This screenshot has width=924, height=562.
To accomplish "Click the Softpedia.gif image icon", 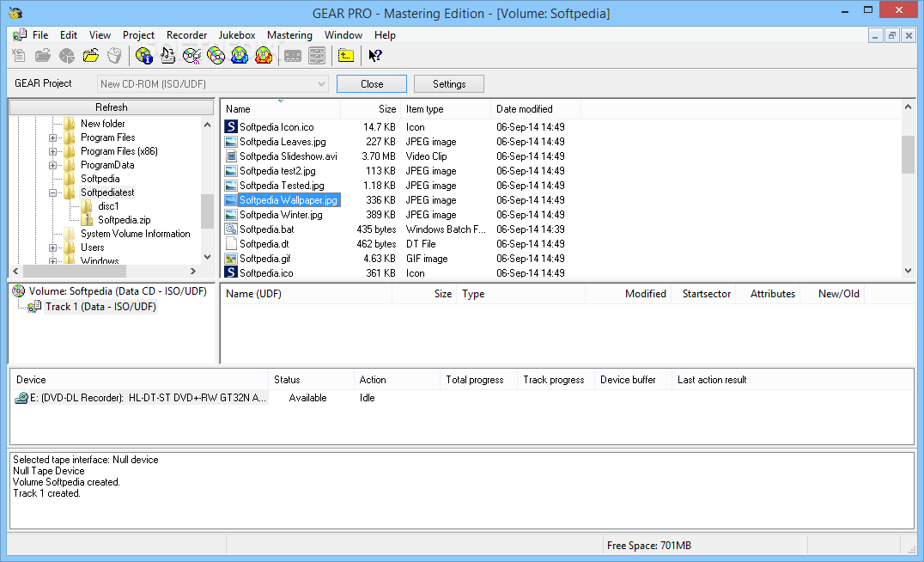I will click(x=231, y=259).
